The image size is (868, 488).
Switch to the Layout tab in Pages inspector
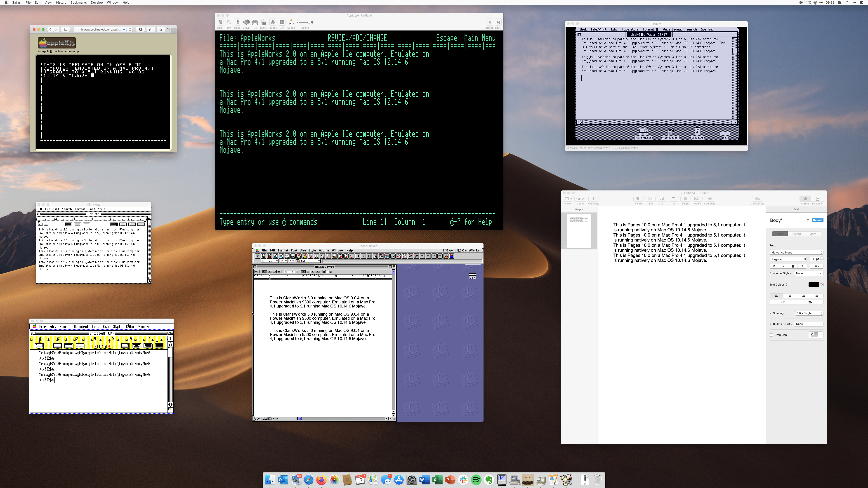point(796,234)
